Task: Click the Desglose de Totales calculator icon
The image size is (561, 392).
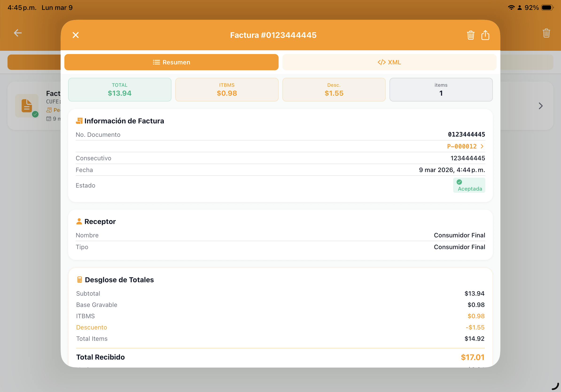Action: [79, 280]
